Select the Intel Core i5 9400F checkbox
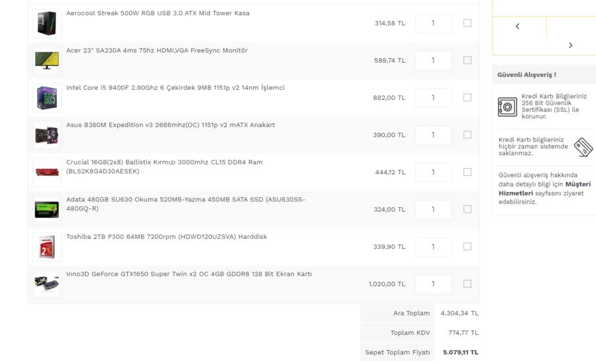The width and height of the screenshot is (596, 364). [468, 97]
